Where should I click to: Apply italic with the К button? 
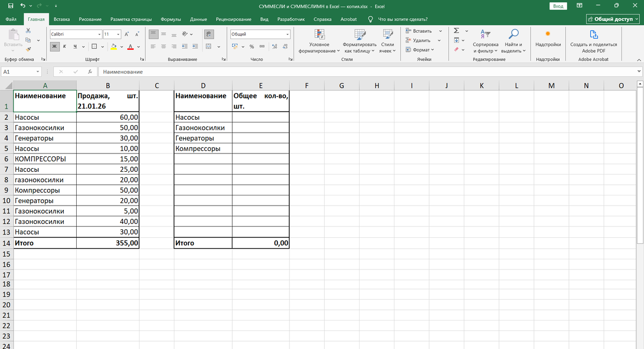65,46
